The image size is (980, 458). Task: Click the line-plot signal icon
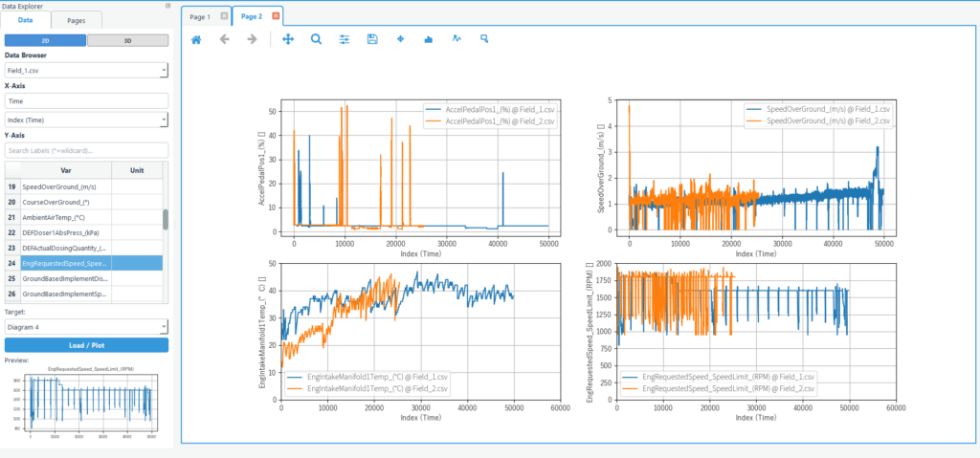[457, 39]
